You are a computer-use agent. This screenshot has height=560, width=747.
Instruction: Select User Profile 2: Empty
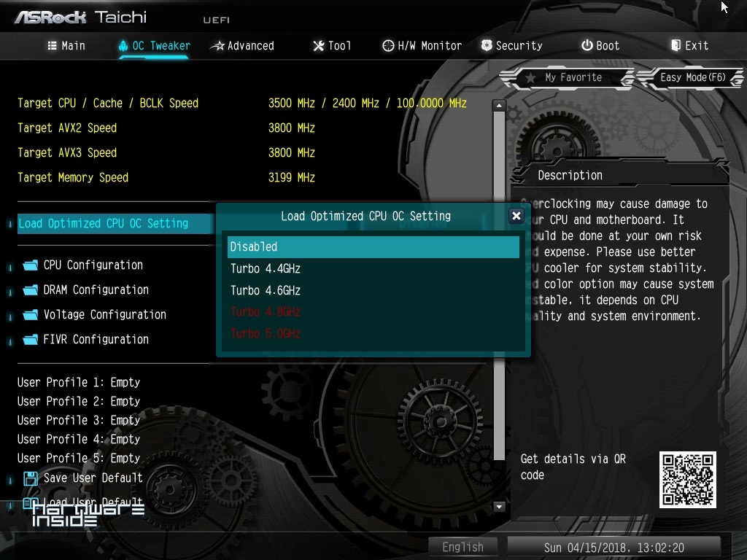(79, 402)
